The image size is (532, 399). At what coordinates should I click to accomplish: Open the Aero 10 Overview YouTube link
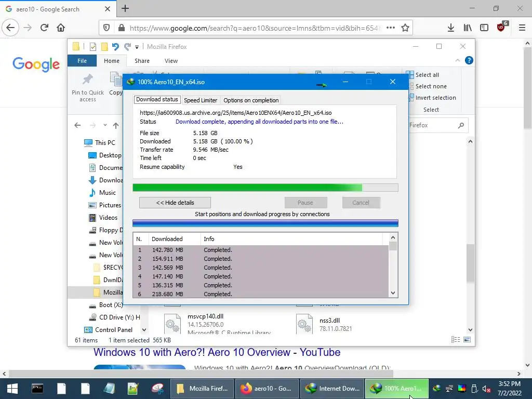pyautogui.click(x=217, y=352)
